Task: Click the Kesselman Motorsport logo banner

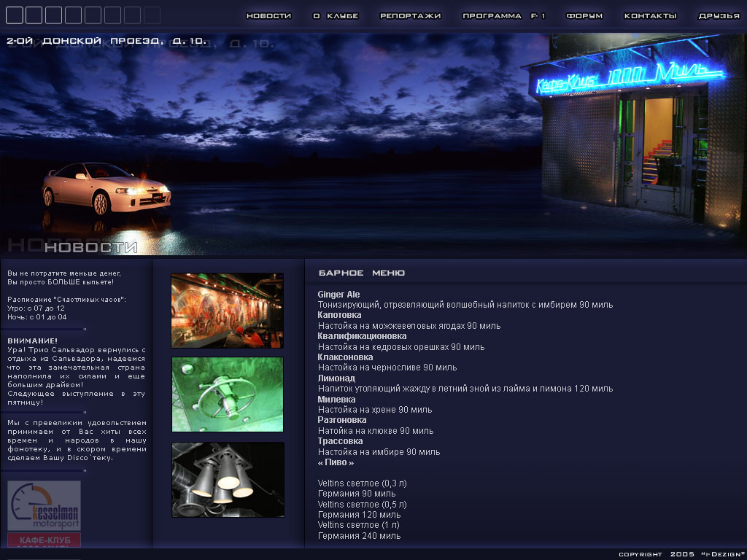Action: (44, 506)
